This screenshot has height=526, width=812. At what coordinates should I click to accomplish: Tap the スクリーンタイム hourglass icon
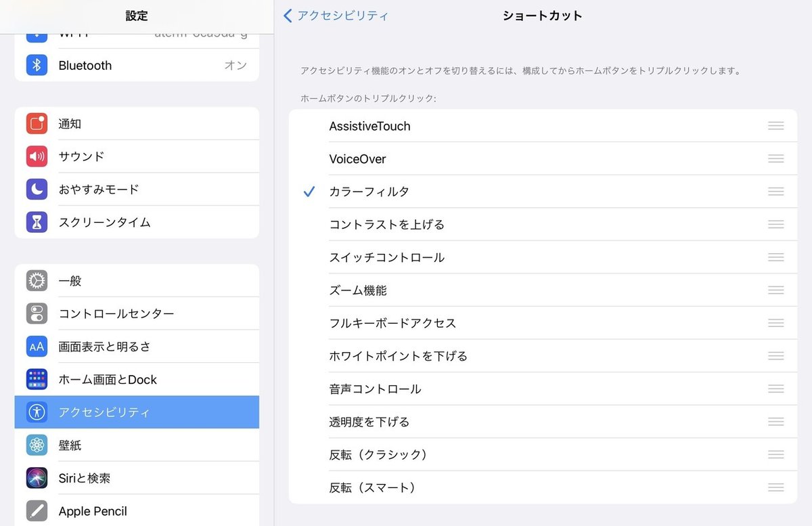pos(37,222)
